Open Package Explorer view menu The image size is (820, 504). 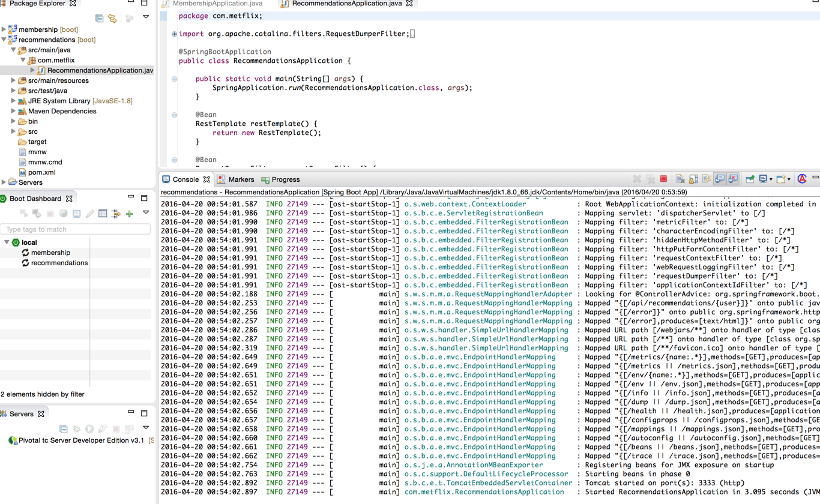(146, 17)
